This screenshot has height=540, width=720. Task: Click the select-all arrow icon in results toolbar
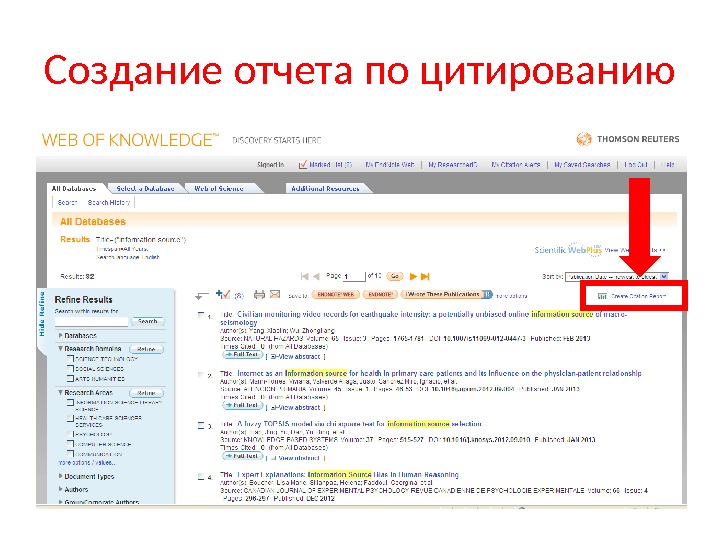point(202,296)
